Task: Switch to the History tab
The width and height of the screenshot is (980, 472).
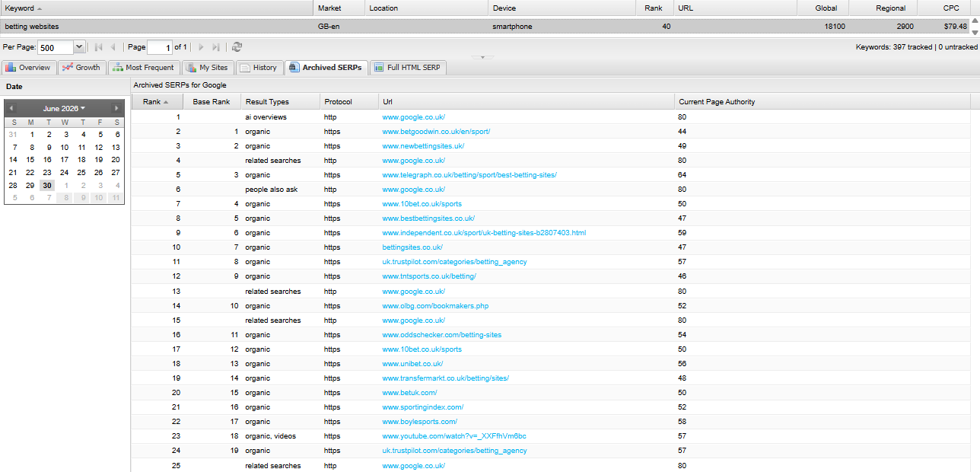Action: 259,68
